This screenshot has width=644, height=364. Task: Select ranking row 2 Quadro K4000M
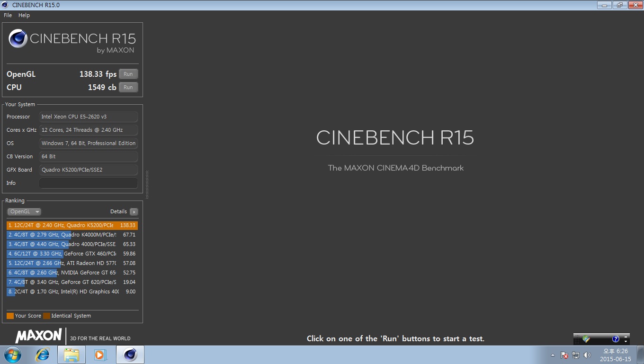click(x=72, y=235)
